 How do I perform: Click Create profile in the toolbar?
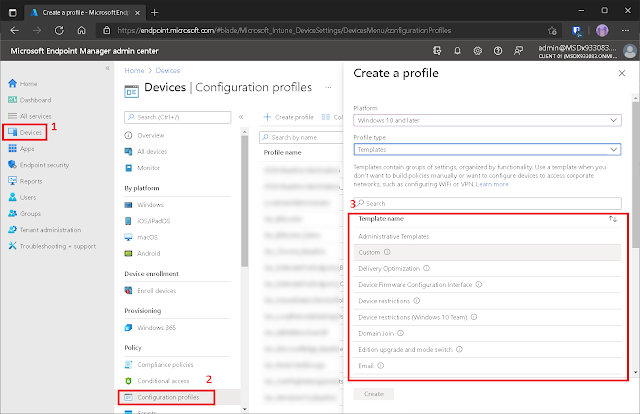pos(289,117)
